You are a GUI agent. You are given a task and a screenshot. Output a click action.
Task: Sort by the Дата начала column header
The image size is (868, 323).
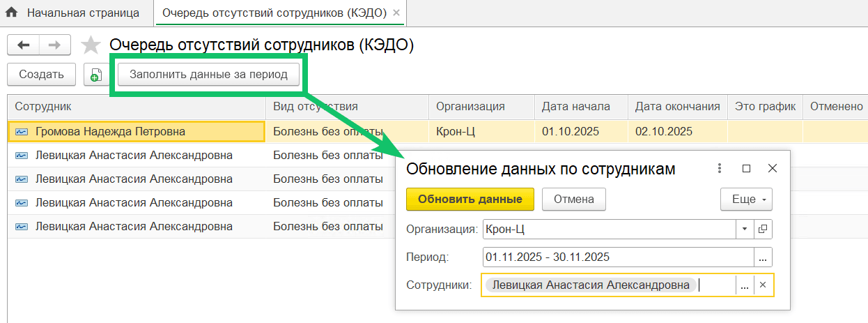coord(575,107)
